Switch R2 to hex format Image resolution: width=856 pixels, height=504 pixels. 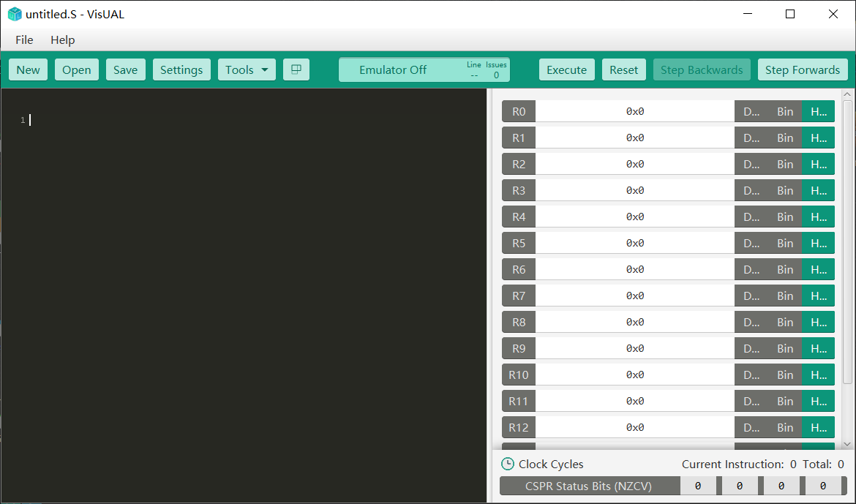click(x=819, y=164)
